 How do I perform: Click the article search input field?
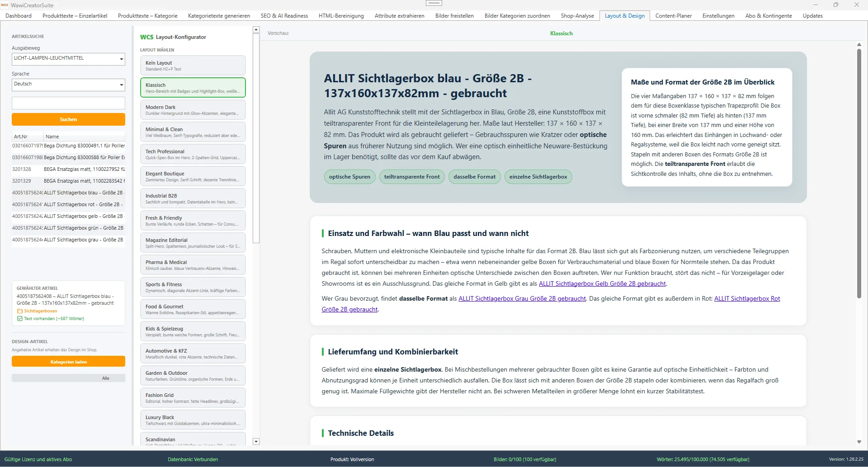pos(68,103)
